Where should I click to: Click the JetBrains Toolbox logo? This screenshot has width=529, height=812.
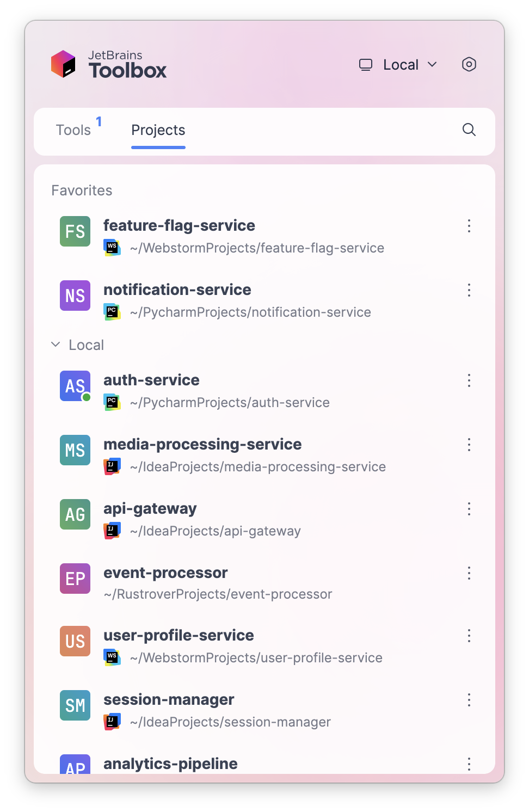pos(109,64)
